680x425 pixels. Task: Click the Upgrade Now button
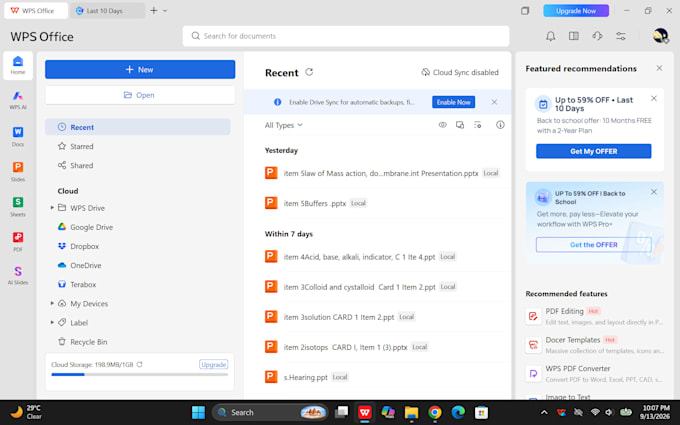pyautogui.click(x=576, y=11)
